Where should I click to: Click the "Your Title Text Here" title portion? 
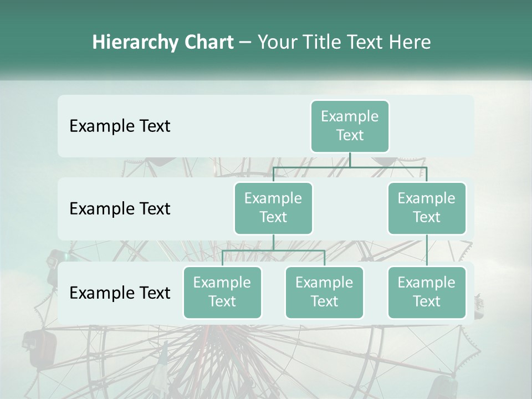click(x=344, y=42)
